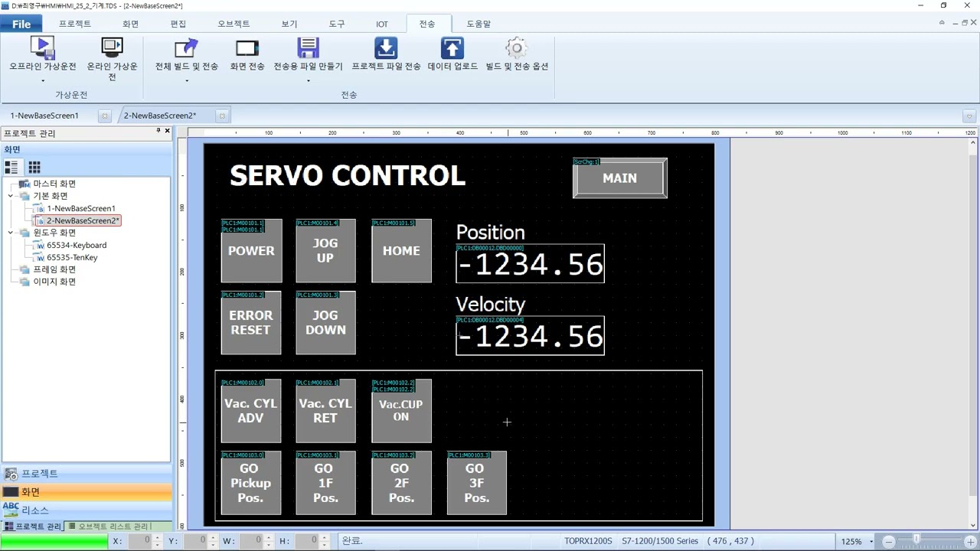Viewport: 980px width, 551px height.
Task: Switch project panel to thumbnail grid view
Action: point(34,167)
